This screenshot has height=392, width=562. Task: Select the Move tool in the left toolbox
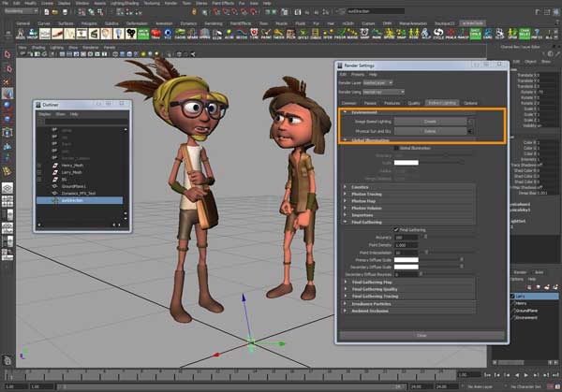[7, 94]
